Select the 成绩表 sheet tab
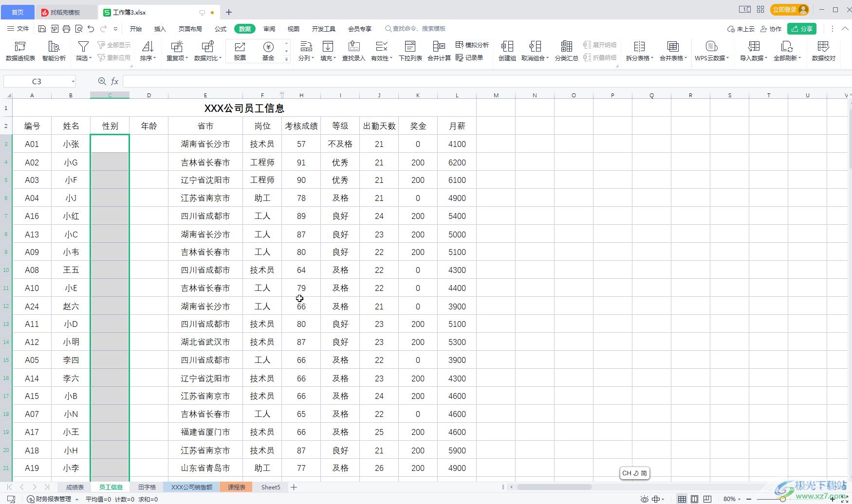This screenshot has height=504, width=852. pyautogui.click(x=75, y=487)
